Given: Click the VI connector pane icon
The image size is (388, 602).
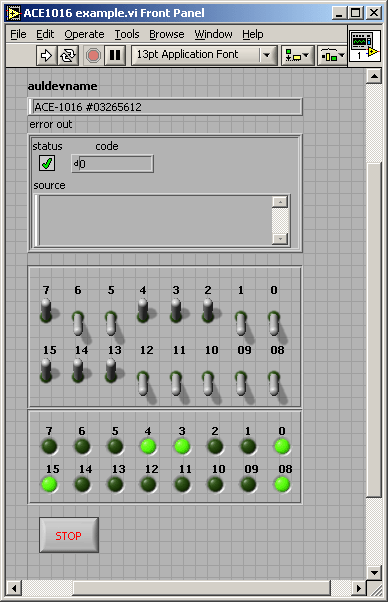Looking at the screenshot, I should [x=365, y=46].
